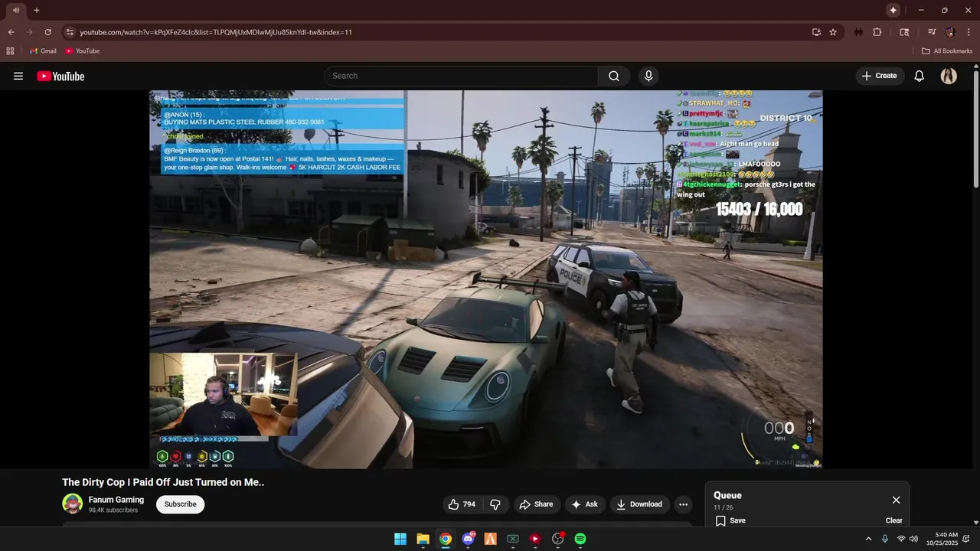This screenshot has height=551, width=980.
Task: Open the YouTube bookmark
Action: pos(83,51)
